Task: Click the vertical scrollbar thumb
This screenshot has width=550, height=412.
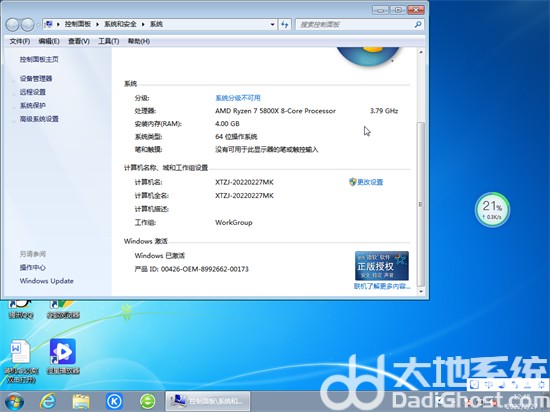Action: (421, 204)
